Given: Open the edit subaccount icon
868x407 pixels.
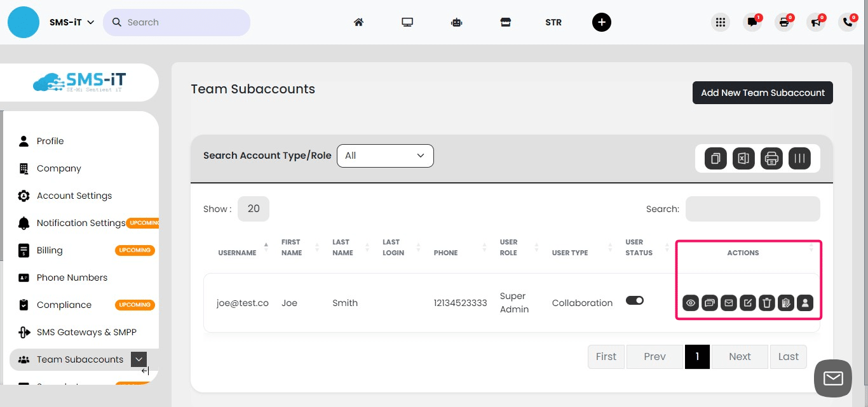Looking at the screenshot, I should pyautogui.click(x=748, y=303).
